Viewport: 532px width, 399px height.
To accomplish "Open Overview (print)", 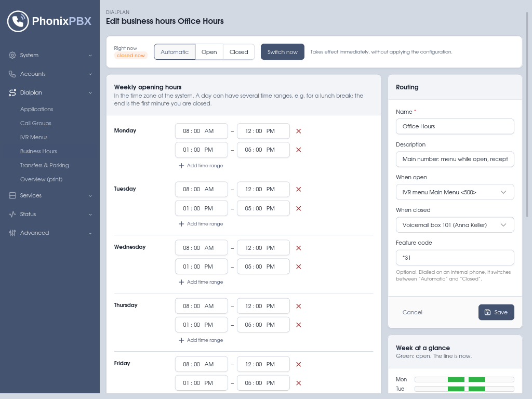I will click(x=42, y=179).
